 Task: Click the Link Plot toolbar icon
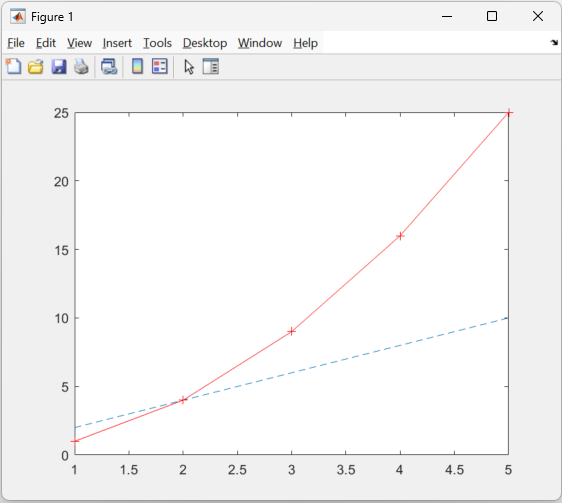(x=109, y=67)
